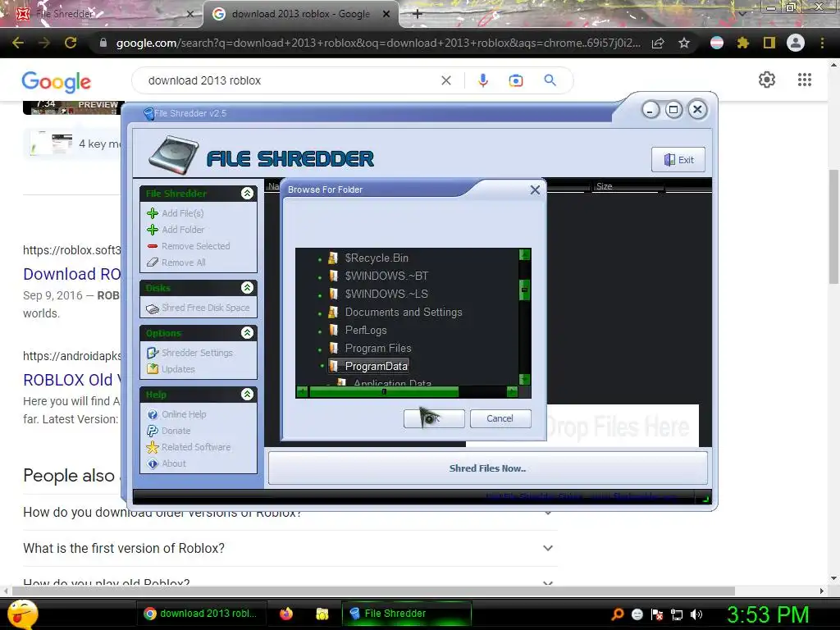Image resolution: width=840 pixels, height=630 pixels.
Task: Expand the Documents and Settings node
Action: pyautogui.click(x=320, y=314)
